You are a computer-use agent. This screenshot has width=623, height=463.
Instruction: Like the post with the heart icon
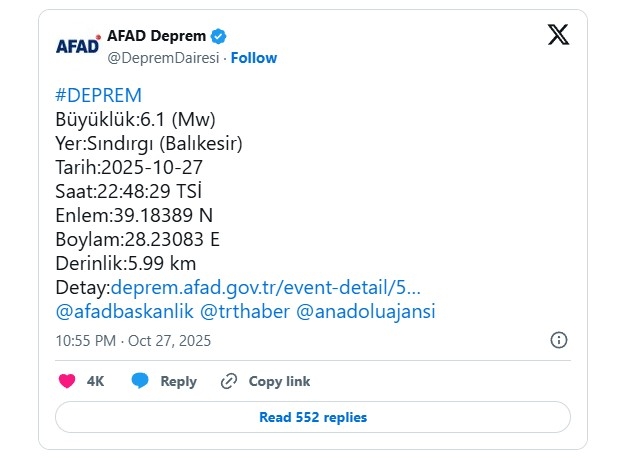(67, 381)
